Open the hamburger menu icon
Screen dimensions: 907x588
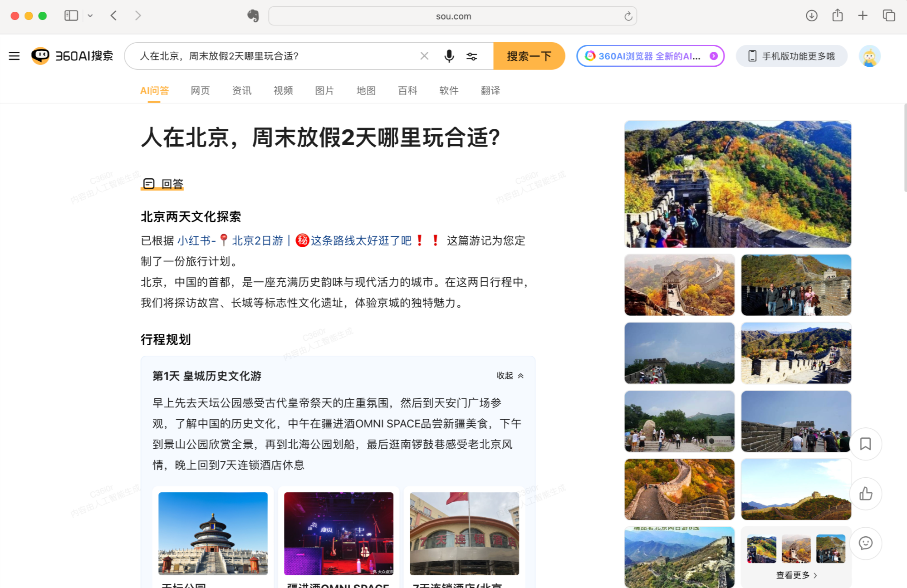[x=14, y=56]
